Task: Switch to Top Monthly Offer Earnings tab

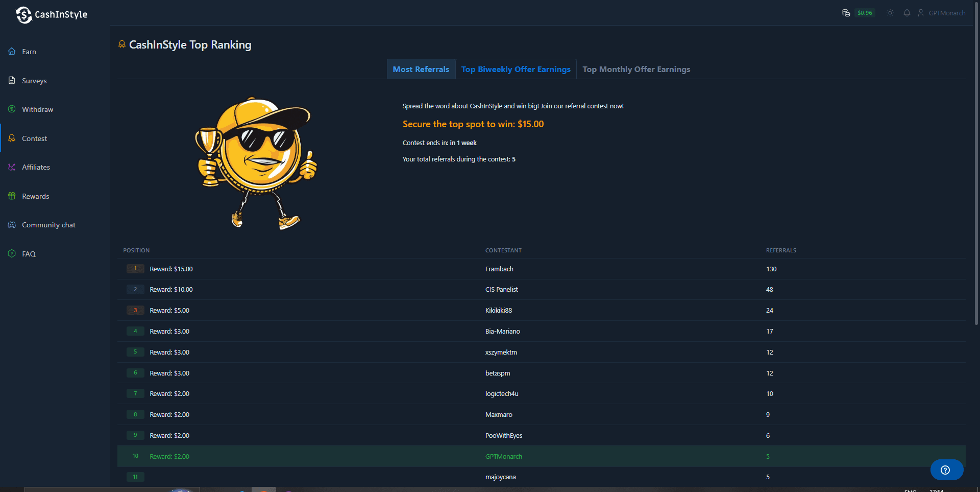Action: [x=636, y=69]
